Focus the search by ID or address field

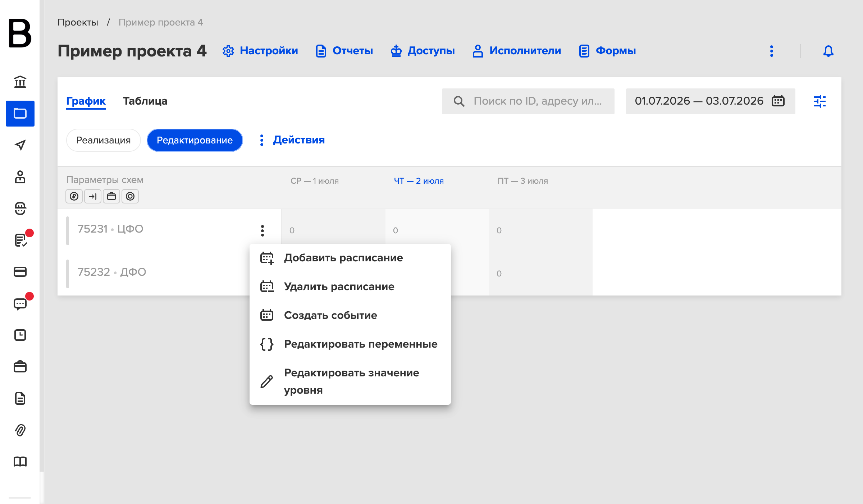(x=528, y=101)
